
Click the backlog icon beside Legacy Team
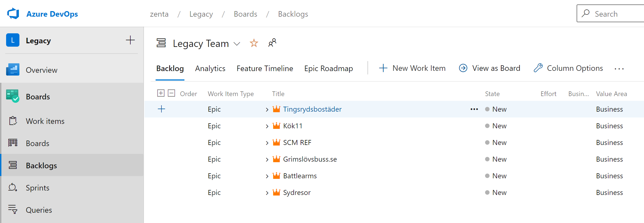coord(161,43)
